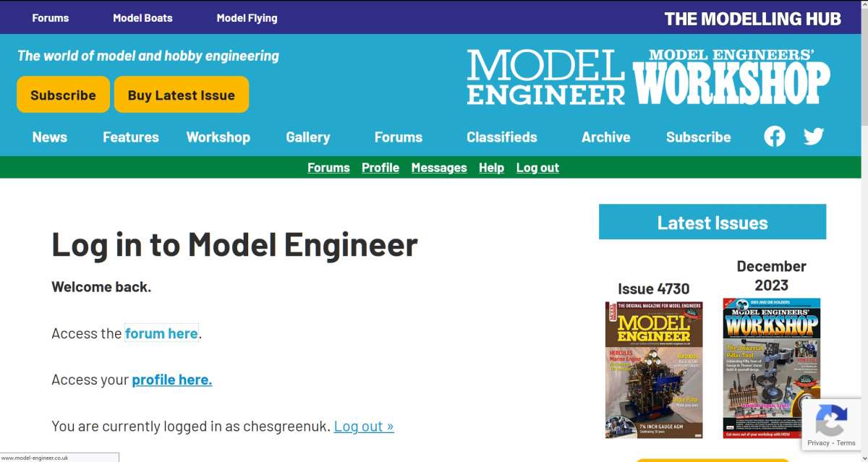Click Log out in the green bar

(x=537, y=168)
